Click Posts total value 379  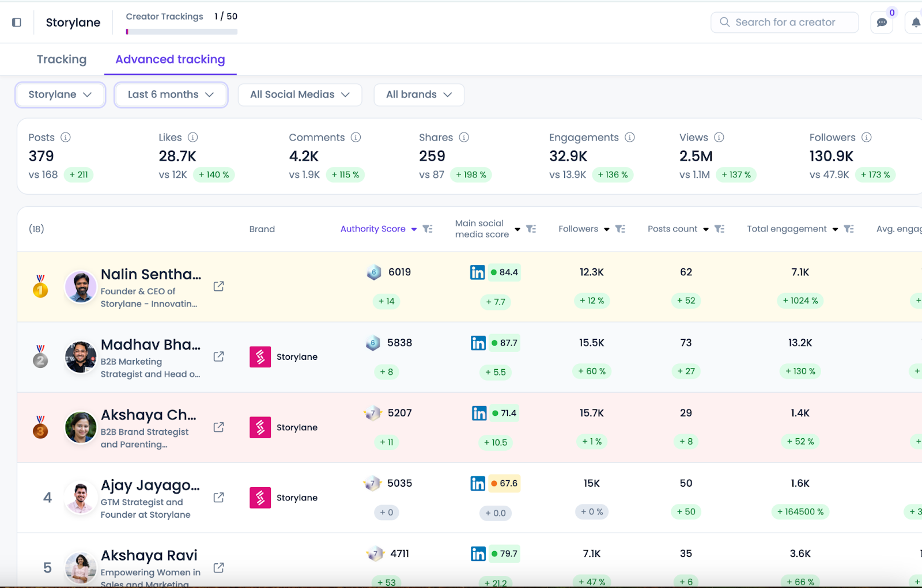[x=41, y=156]
